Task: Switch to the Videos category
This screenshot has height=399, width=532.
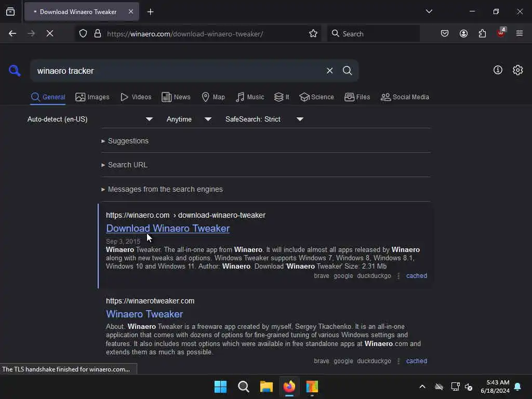Action: tap(136, 97)
